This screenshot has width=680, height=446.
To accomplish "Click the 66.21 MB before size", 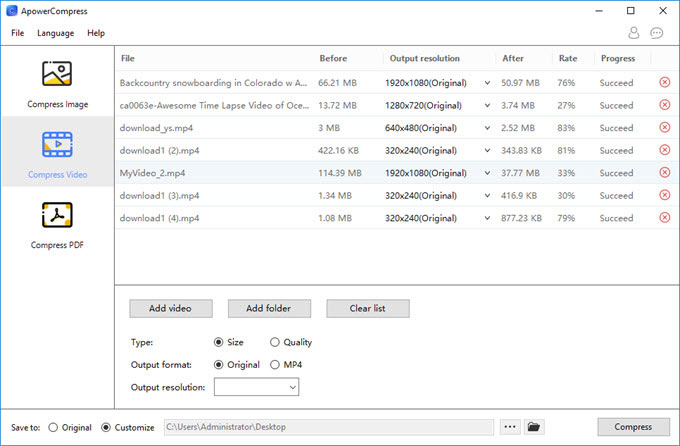I will tap(337, 83).
